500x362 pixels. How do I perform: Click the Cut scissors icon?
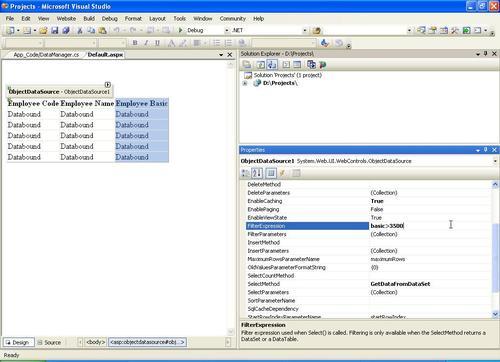80,31
